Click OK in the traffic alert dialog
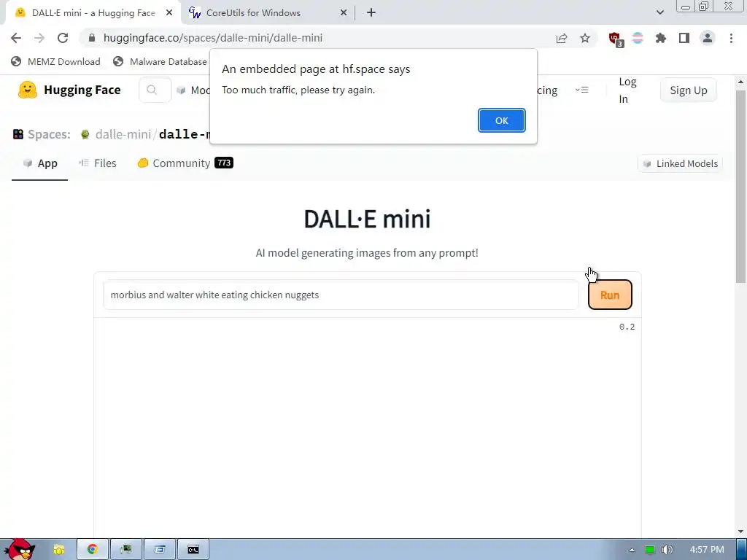Viewport: 747px width, 560px height. tap(502, 120)
